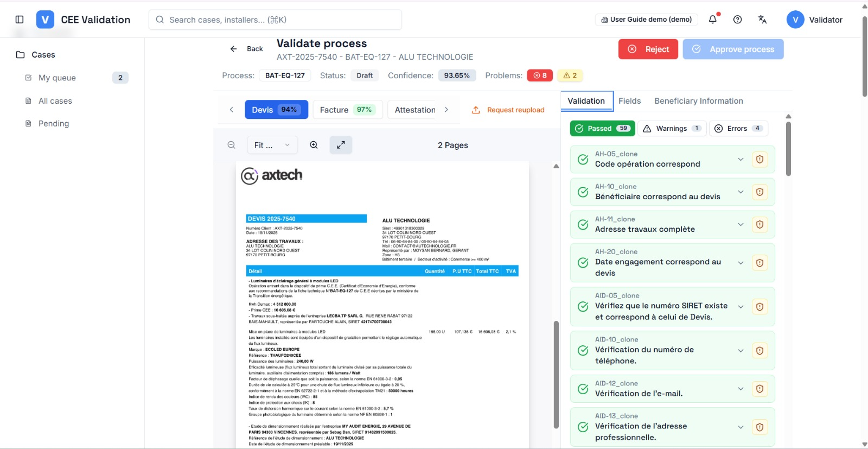The image size is (868, 449).
Task: Expand AID-12_clone e-mail rule
Action: pyautogui.click(x=741, y=389)
